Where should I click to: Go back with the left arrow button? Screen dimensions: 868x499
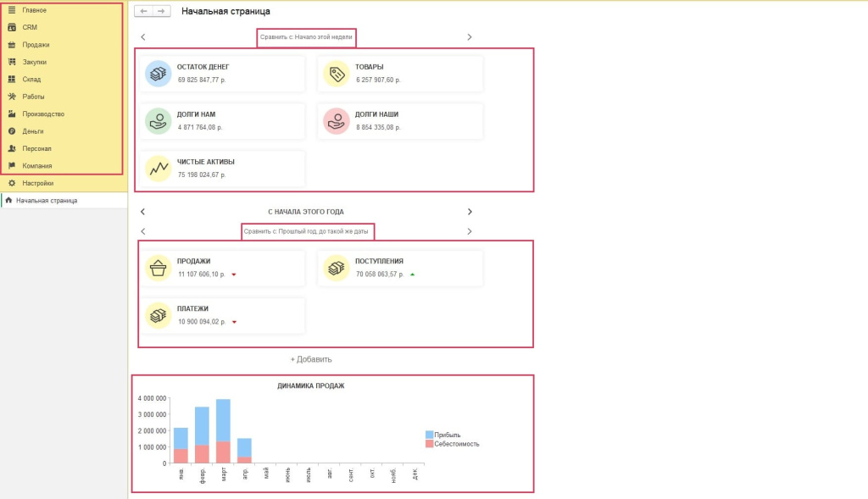pyautogui.click(x=143, y=11)
